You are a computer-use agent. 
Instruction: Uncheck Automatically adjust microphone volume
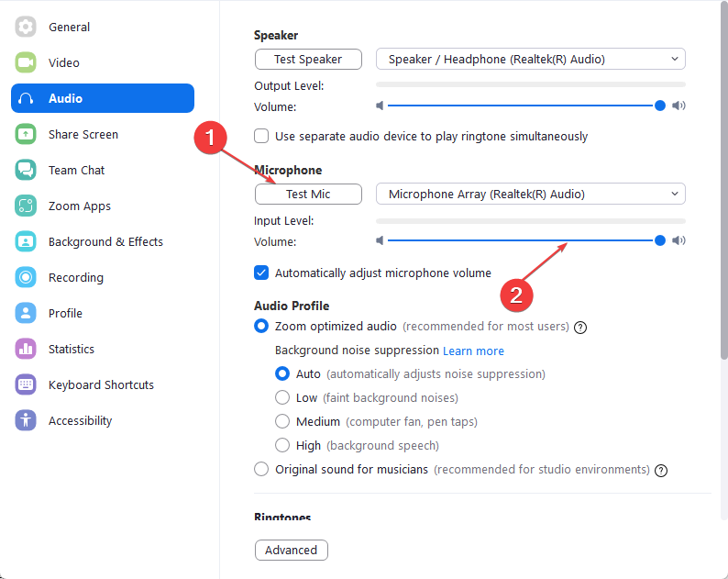[x=261, y=273]
